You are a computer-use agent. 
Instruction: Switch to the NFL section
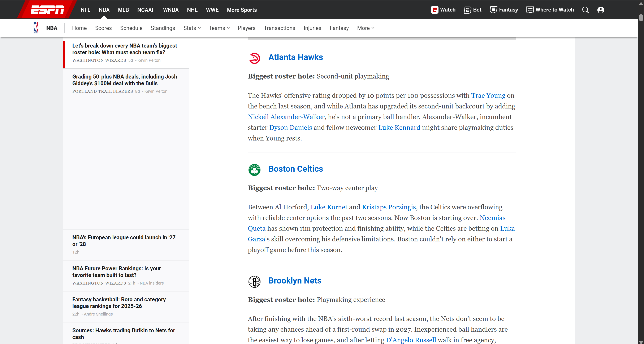[85, 10]
